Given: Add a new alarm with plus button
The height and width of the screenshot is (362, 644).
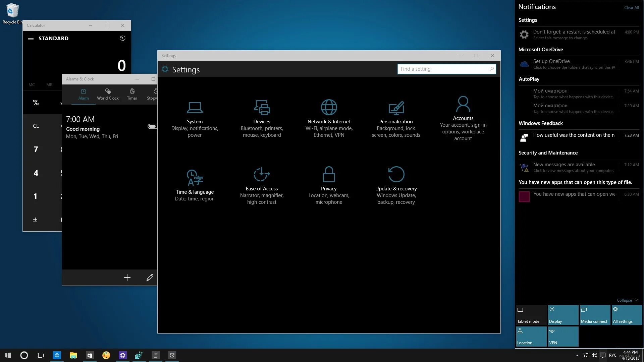Looking at the screenshot, I should (x=127, y=278).
